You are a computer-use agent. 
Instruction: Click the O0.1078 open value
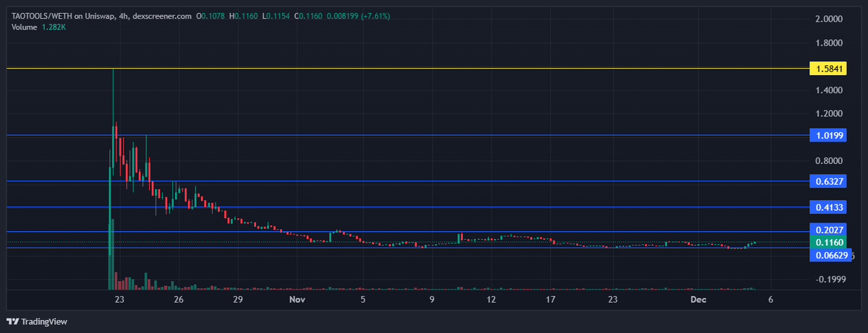pos(211,16)
